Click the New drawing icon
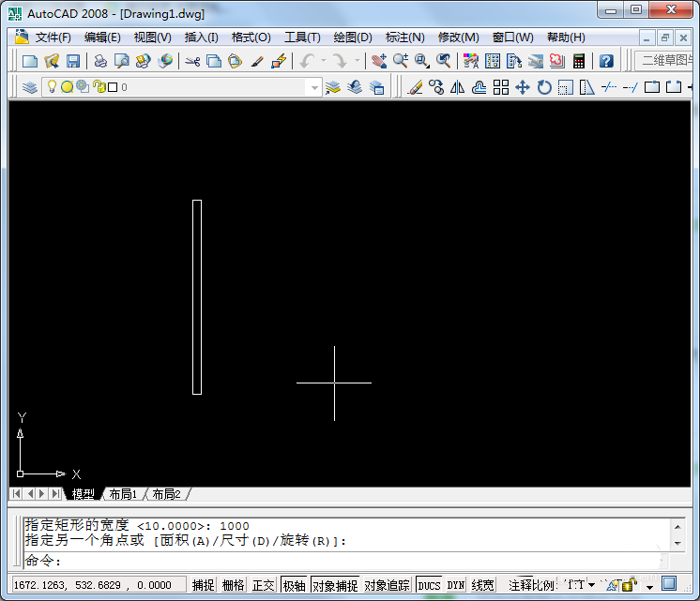Screen dimensions: 700x601 tap(29, 61)
